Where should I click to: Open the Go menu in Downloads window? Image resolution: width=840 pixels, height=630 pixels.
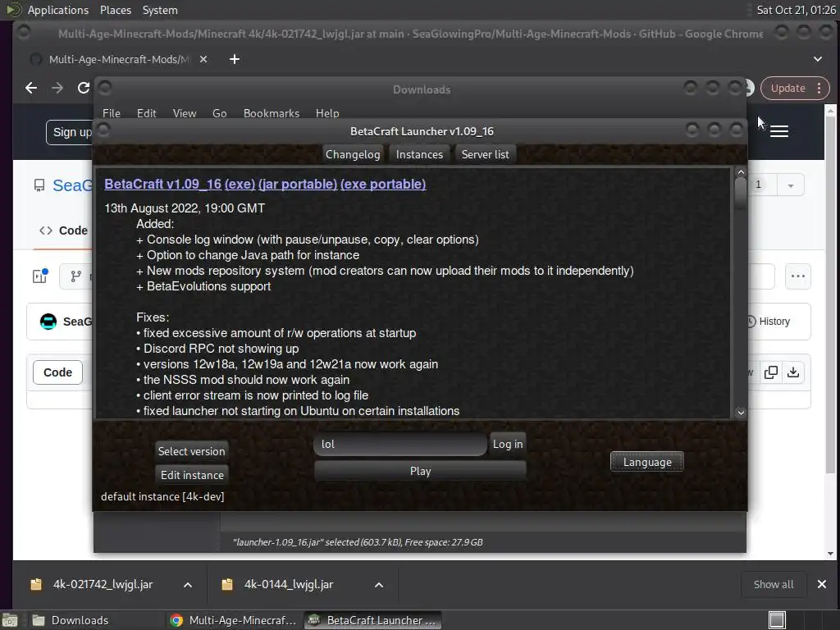[x=219, y=113]
